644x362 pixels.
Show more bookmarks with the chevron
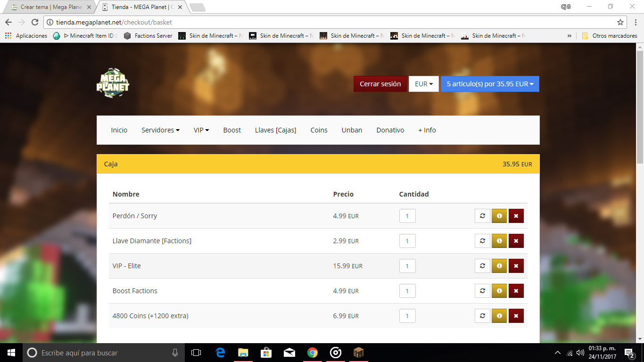tap(570, 36)
